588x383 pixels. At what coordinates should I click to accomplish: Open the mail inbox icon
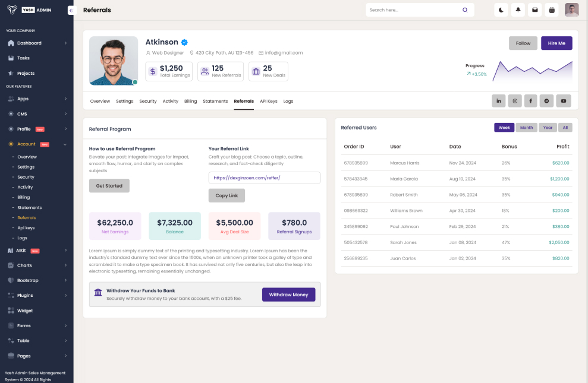[534, 10]
